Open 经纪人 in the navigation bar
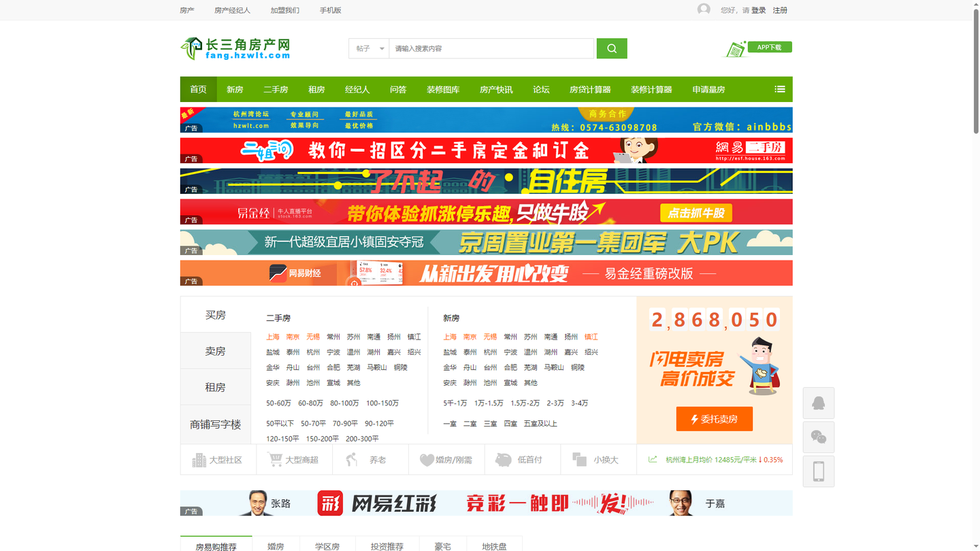 357,89
